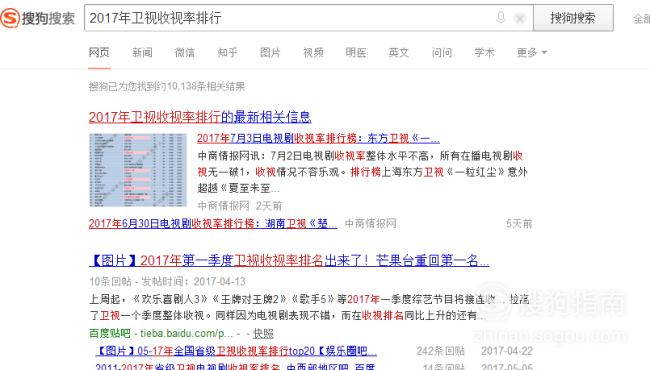This screenshot has height=370, width=650.
Task: Open 05-17年全国省级卫视收视率排行top20 link
Action: tap(236, 351)
